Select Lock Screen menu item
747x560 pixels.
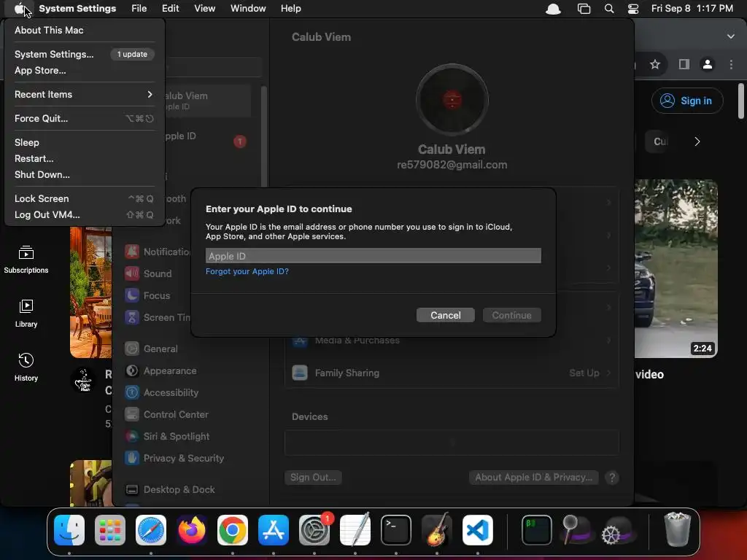pyautogui.click(x=83, y=198)
